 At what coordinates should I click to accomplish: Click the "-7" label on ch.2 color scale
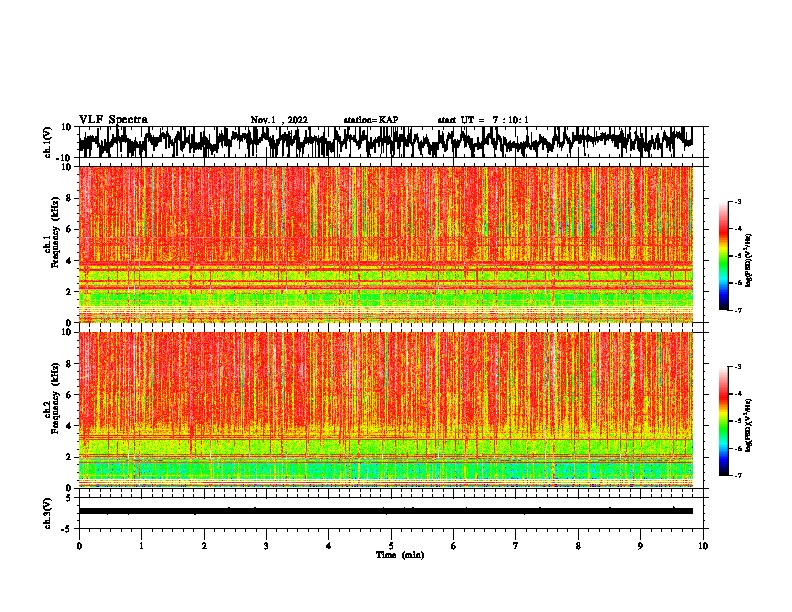click(738, 475)
